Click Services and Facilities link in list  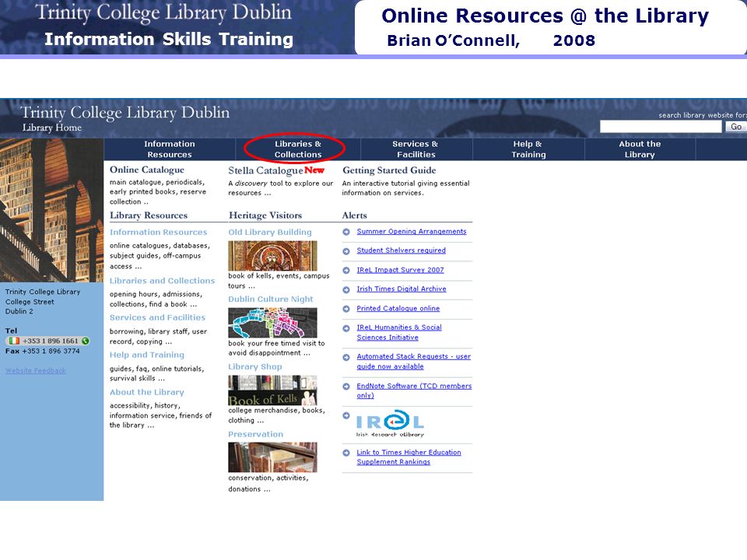point(157,317)
